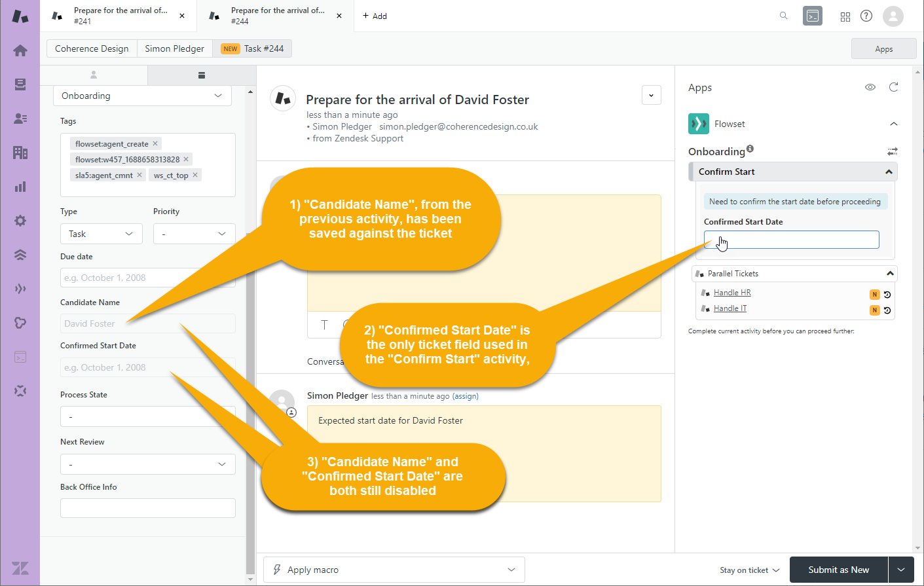The width and height of the screenshot is (924, 586).
Task: Remove the flowset:w457_1688658313828 tag
Action: coord(186,159)
